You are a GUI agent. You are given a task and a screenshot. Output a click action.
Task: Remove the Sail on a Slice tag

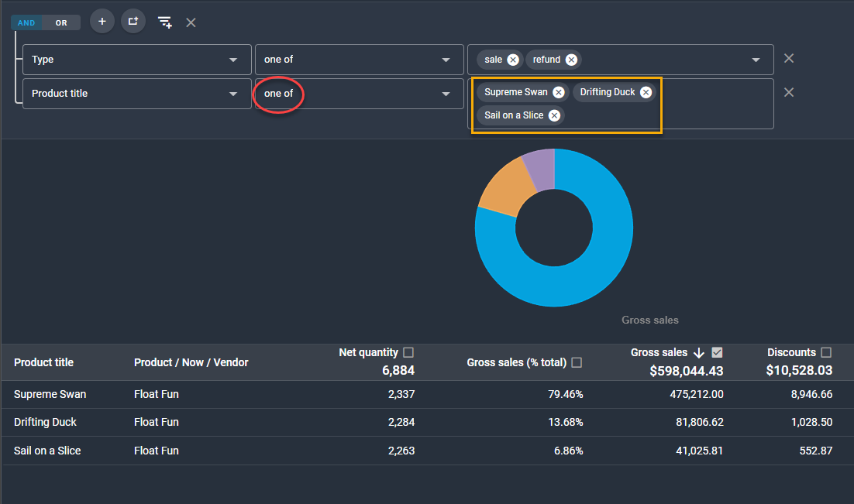click(x=554, y=115)
